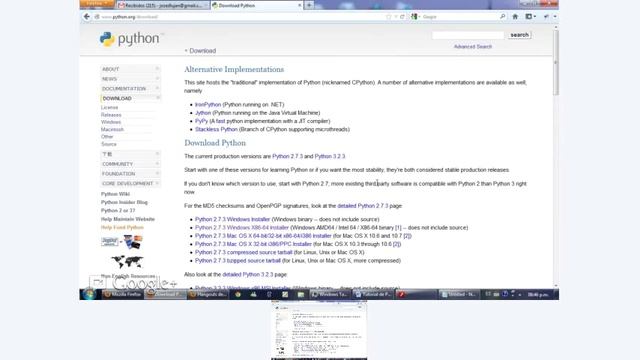The width and height of the screenshot is (640, 360).
Task: Open FOUNDATION in the sidebar menu
Action: (x=130, y=173)
